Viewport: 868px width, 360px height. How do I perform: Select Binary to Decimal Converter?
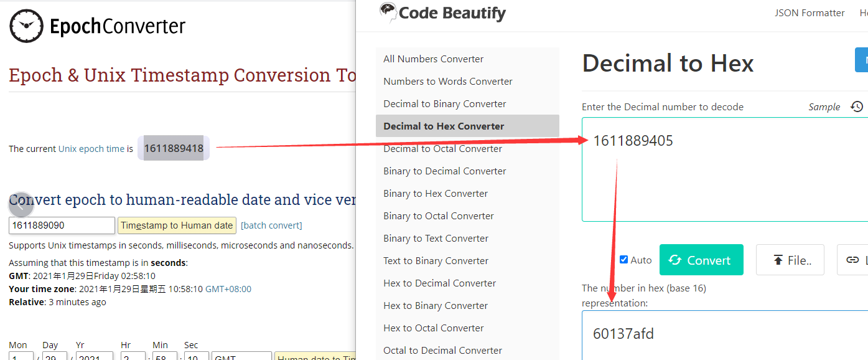467,171
